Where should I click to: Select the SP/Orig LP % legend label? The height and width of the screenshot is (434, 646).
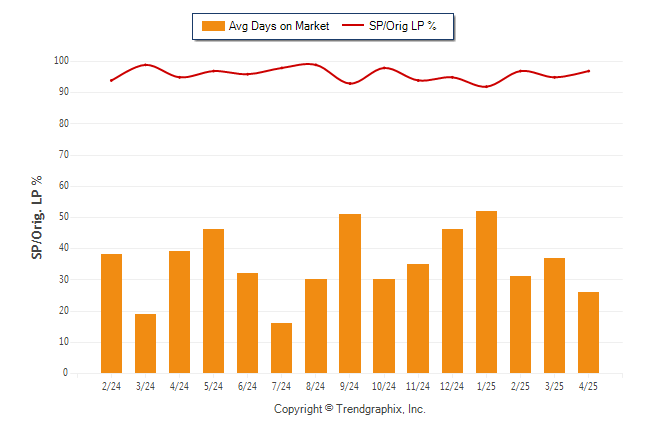click(403, 26)
